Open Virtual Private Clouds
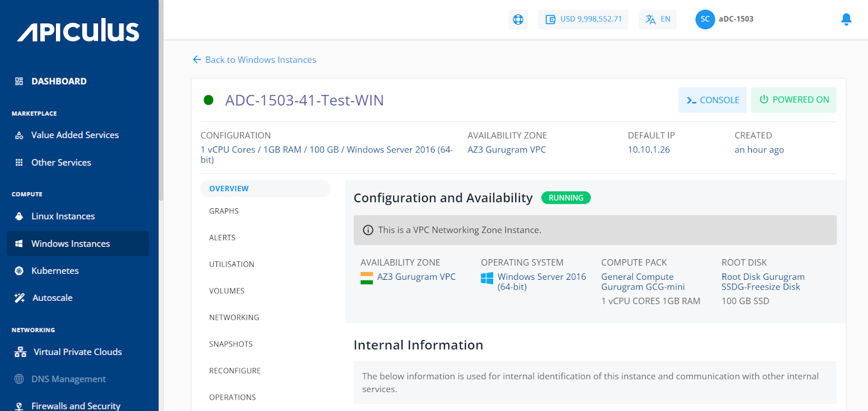The image size is (868, 411). 78,352
